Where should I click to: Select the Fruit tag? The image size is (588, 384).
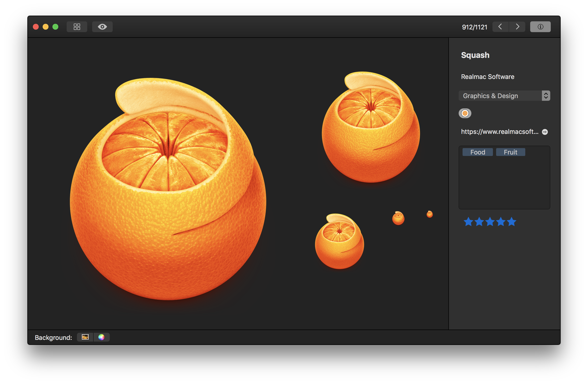[x=510, y=152]
